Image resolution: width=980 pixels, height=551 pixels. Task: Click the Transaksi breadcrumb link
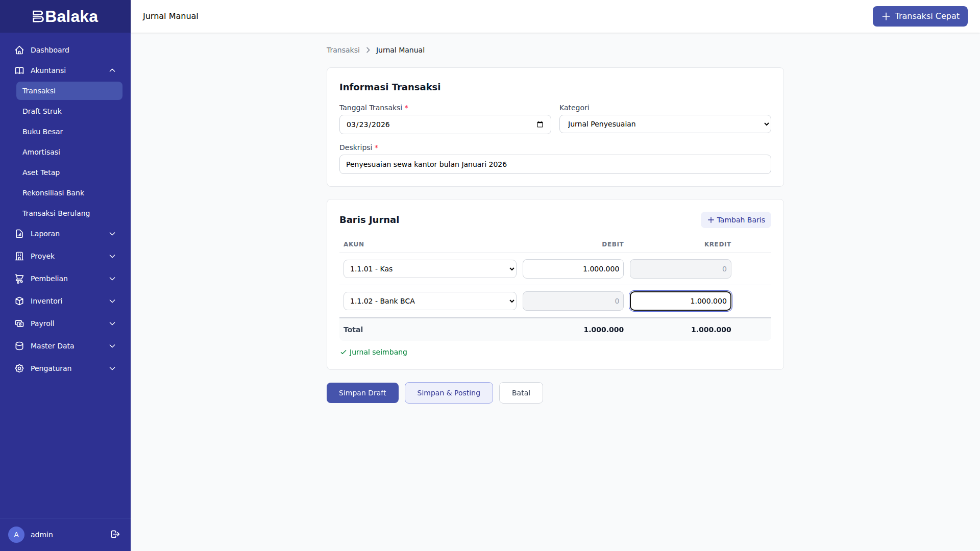click(x=343, y=50)
